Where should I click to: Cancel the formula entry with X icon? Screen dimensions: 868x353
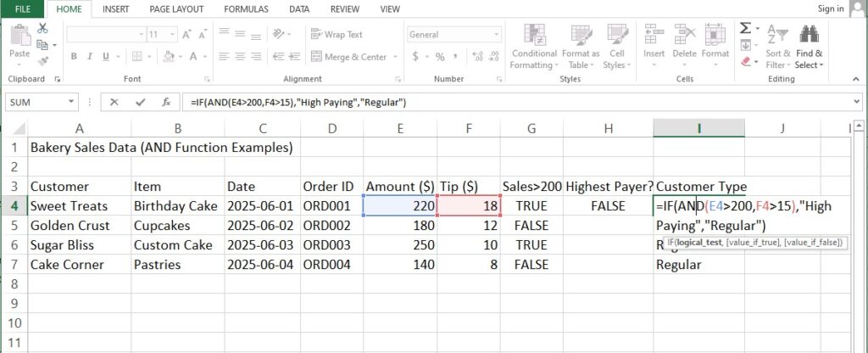coord(114,102)
